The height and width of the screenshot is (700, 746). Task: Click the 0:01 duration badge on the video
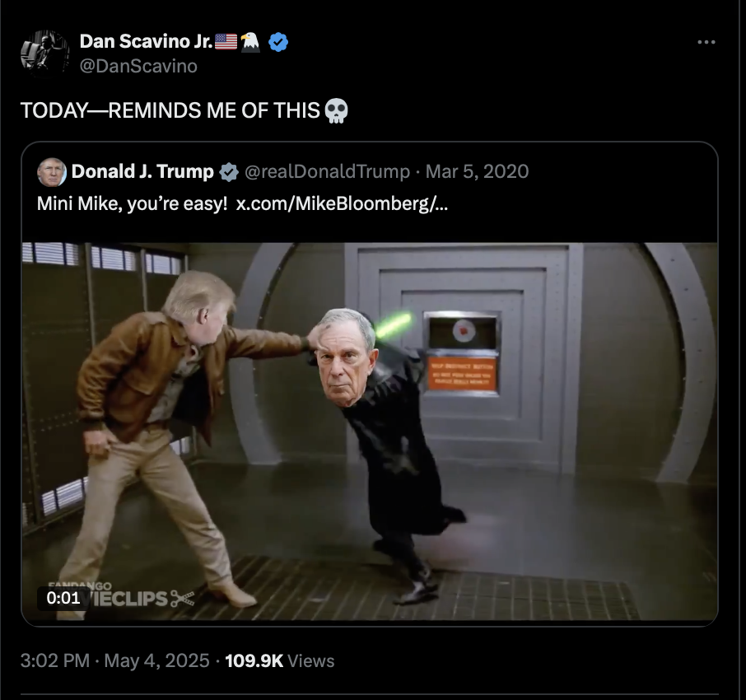[x=63, y=598]
